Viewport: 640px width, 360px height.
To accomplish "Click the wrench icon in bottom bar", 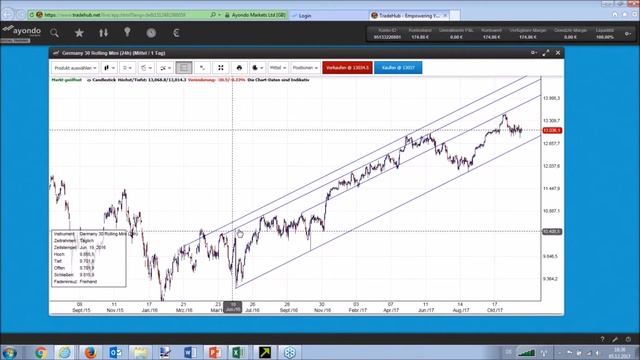I will [615, 339].
